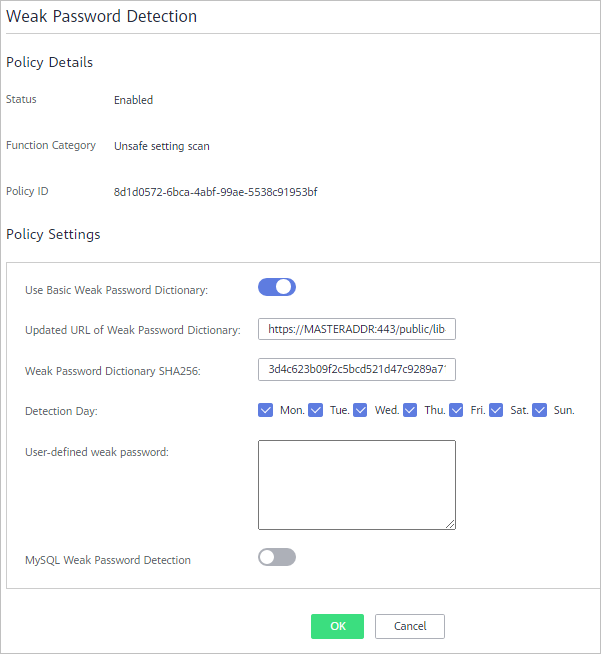Screen dimensions: 601x654
Task: Focus the Weak Password Dictionary SHA256 field
Action: 357,369
